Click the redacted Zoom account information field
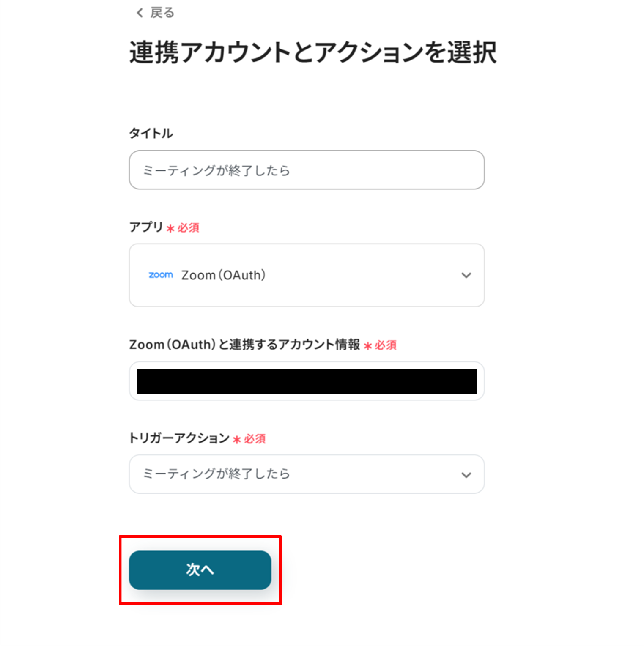Viewport: 644px width, 646px height. pos(307,381)
